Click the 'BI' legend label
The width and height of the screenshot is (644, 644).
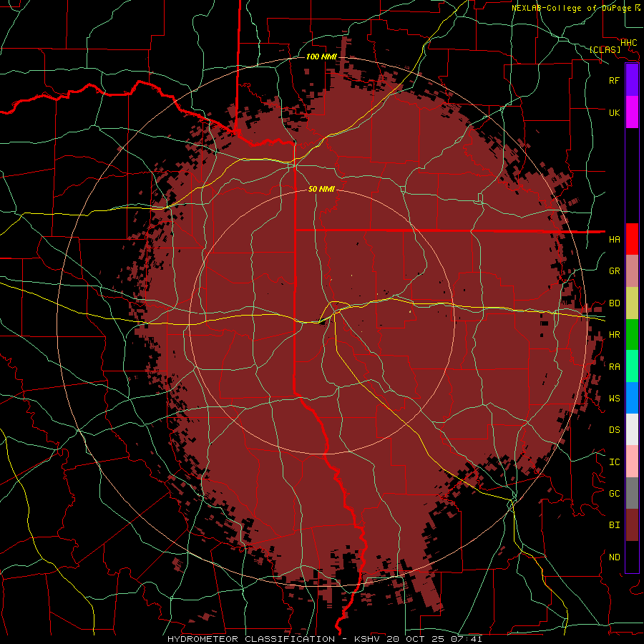[614, 525]
